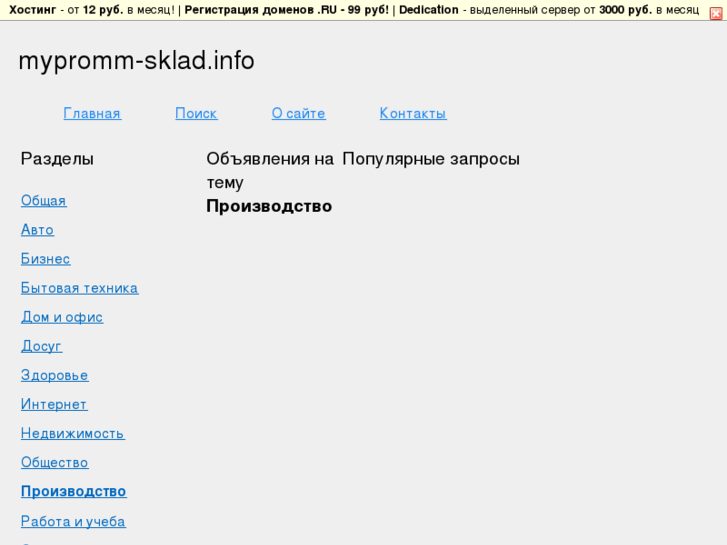
Task: Choose the Интернет category
Action: click(54, 404)
